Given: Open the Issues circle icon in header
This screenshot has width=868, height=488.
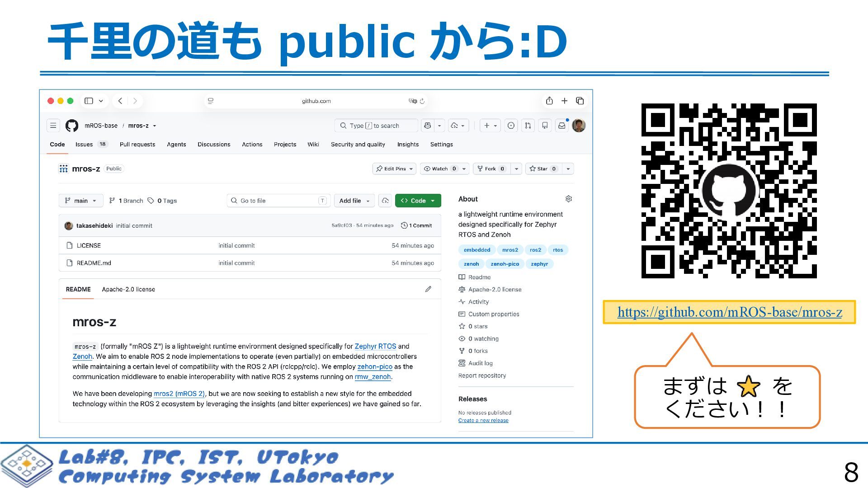Looking at the screenshot, I should pyautogui.click(x=511, y=126).
